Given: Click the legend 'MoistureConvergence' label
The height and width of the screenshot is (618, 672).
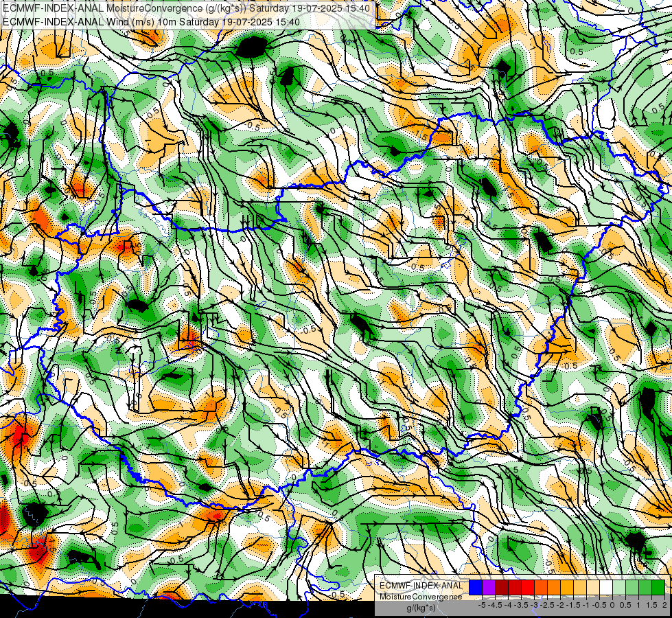Looking at the screenshot, I should click(x=421, y=597).
